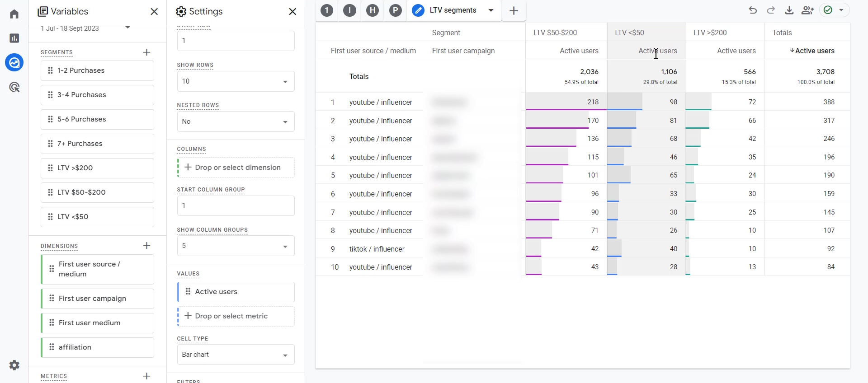
Task: Undo the last change
Action: 753,10
